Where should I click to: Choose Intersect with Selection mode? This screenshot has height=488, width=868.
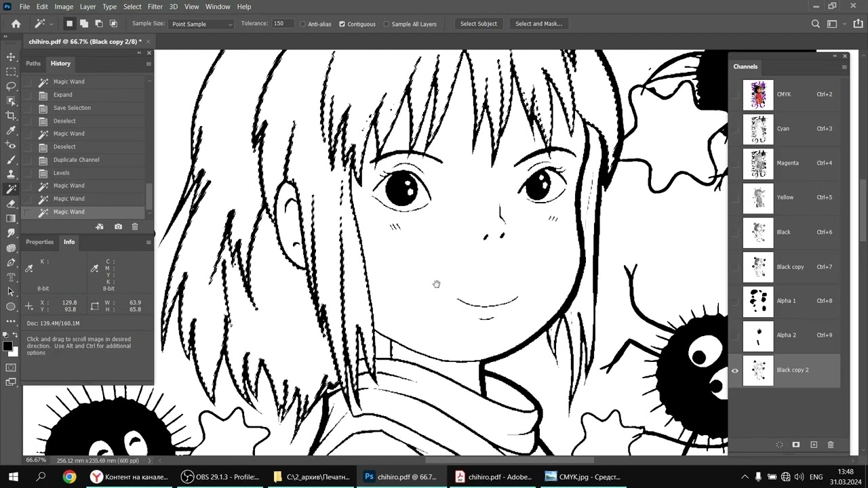tap(113, 24)
